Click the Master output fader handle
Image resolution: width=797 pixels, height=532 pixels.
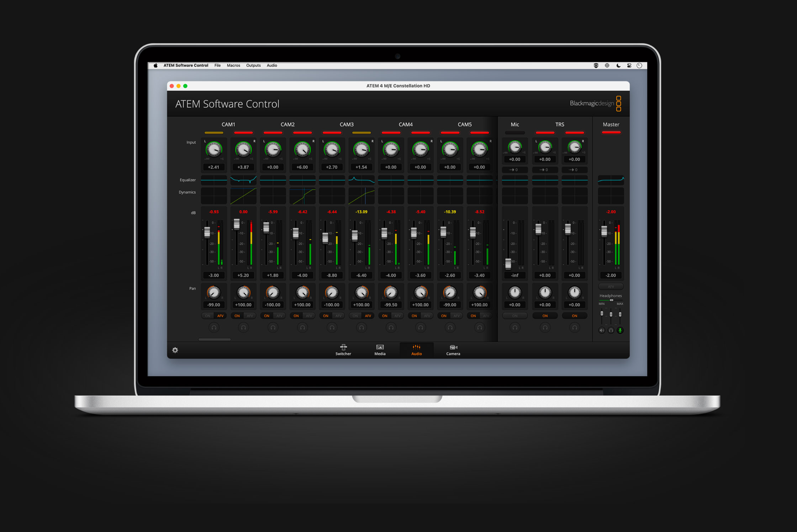[x=604, y=232]
